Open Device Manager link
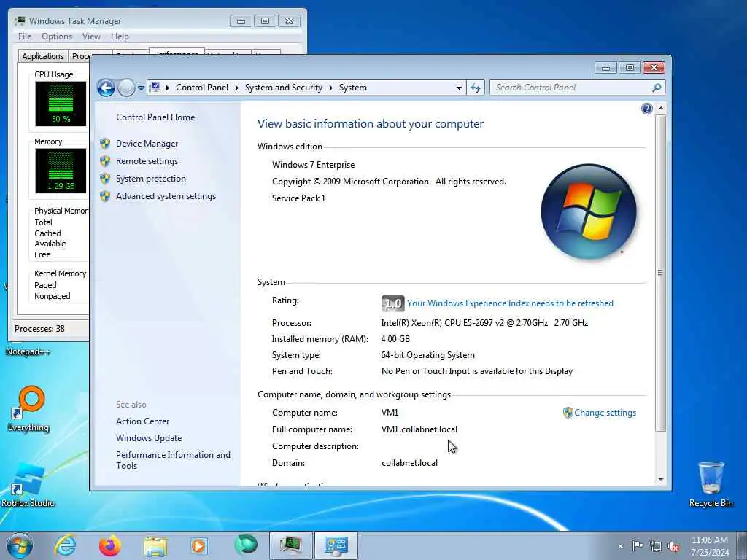This screenshot has width=747, height=560. 147,144
